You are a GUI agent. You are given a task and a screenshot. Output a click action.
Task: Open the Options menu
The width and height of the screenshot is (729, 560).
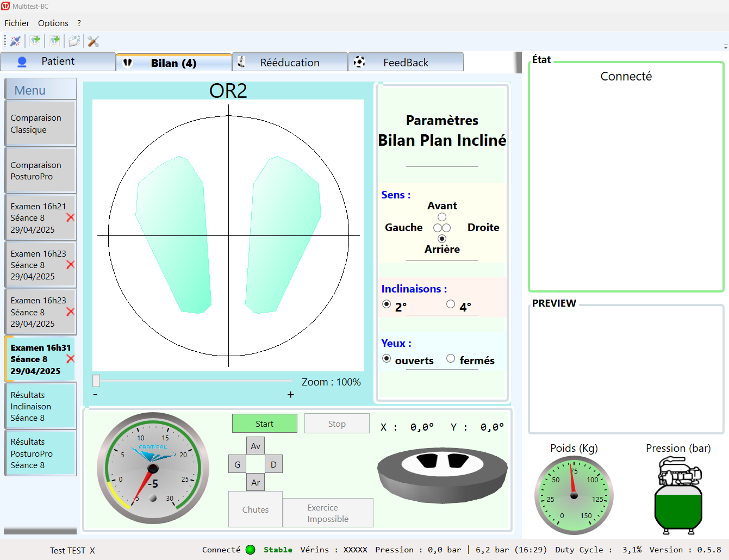[x=53, y=23]
